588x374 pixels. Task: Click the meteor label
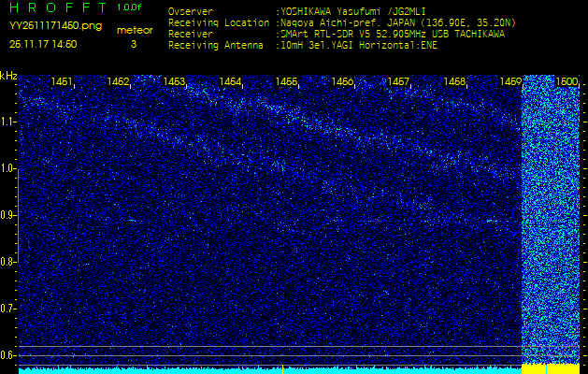point(135,30)
